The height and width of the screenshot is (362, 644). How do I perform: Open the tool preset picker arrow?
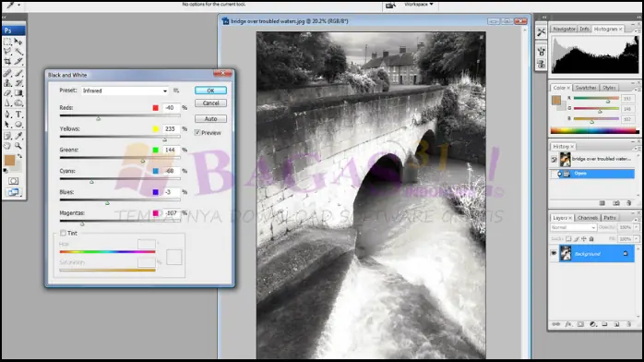point(18,5)
